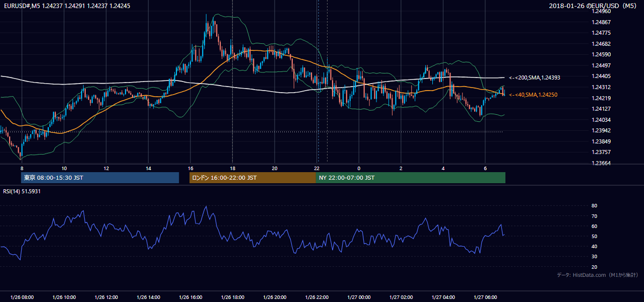The width and height of the screenshot is (644, 302).
Task: Select the 1/26 08:00 time label
Action: (22, 297)
